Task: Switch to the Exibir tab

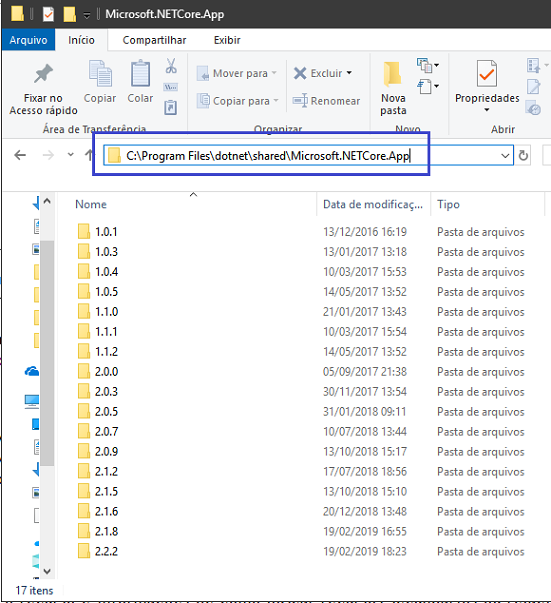Action: (x=227, y=40)
